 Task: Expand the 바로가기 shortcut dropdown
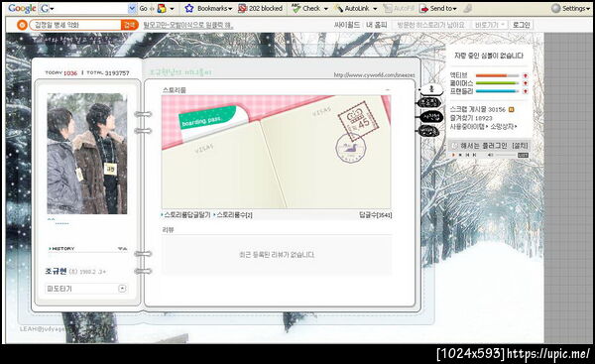pos(490,25)
